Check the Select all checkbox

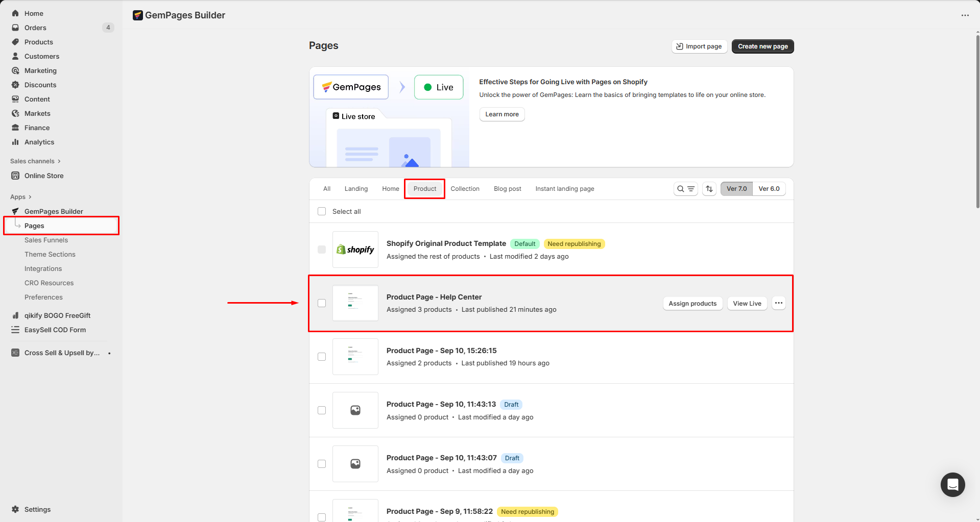(322, 211)
